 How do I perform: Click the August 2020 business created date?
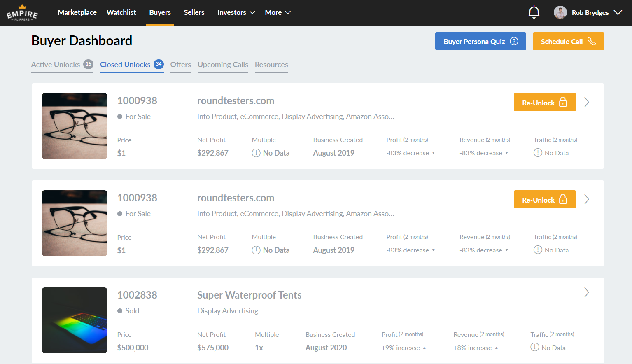pos(326,348)
